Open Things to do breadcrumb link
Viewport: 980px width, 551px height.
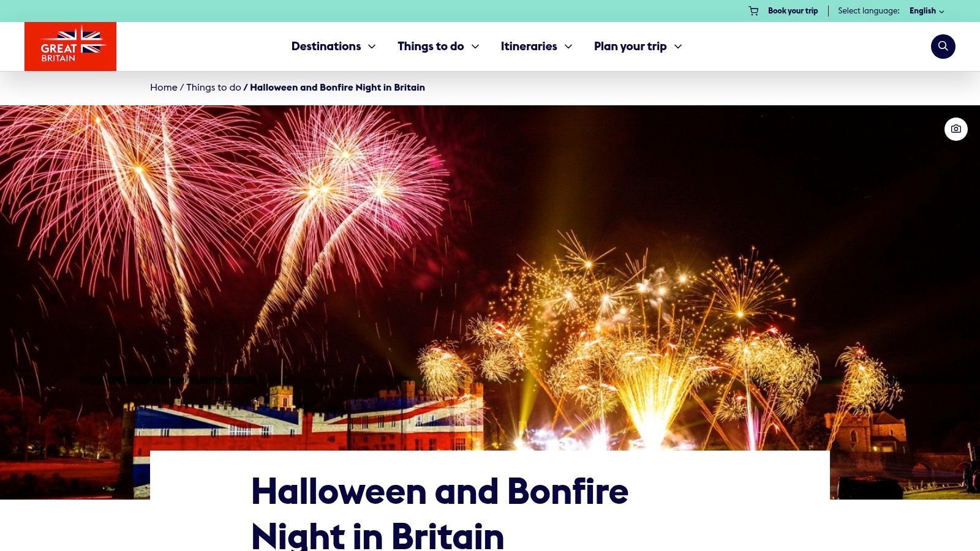pos(214,88)
